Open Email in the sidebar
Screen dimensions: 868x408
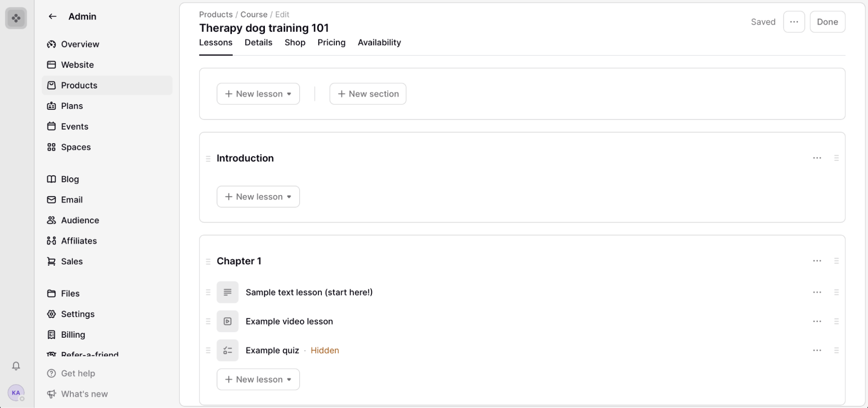click(x=107, y=200)
